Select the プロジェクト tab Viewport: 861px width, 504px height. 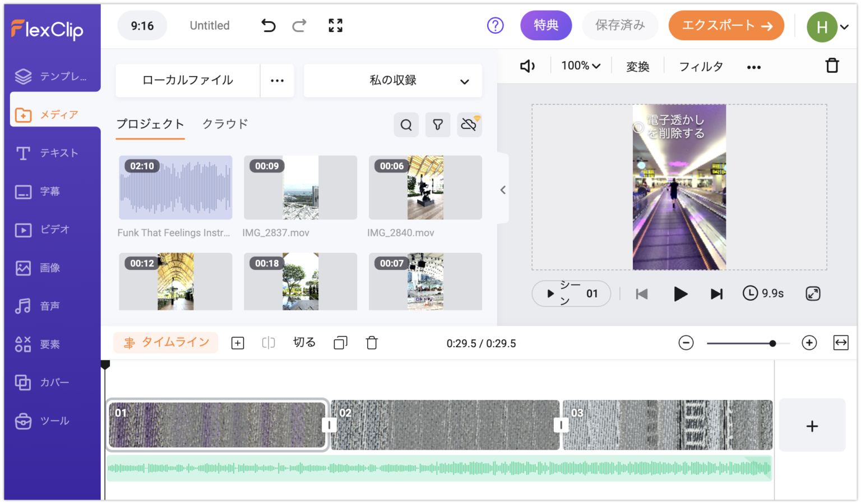tap(150, 124)
